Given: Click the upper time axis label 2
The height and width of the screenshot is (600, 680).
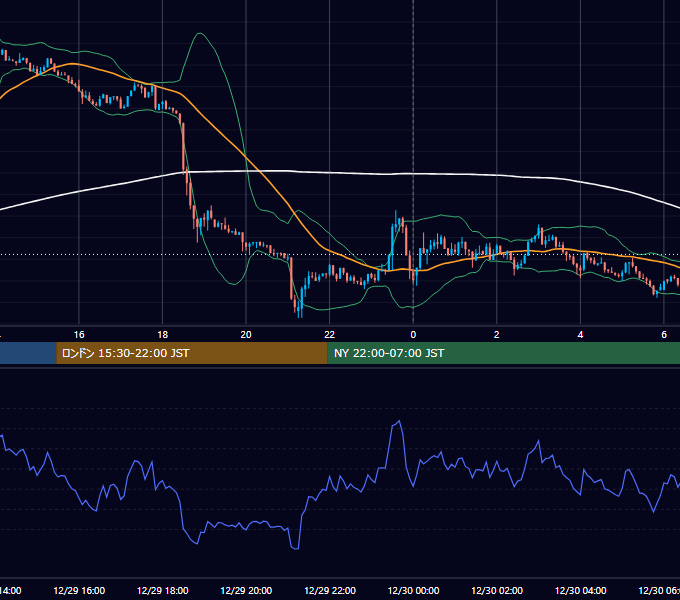Looking at the screenshot, I should [x=497, y=335].
